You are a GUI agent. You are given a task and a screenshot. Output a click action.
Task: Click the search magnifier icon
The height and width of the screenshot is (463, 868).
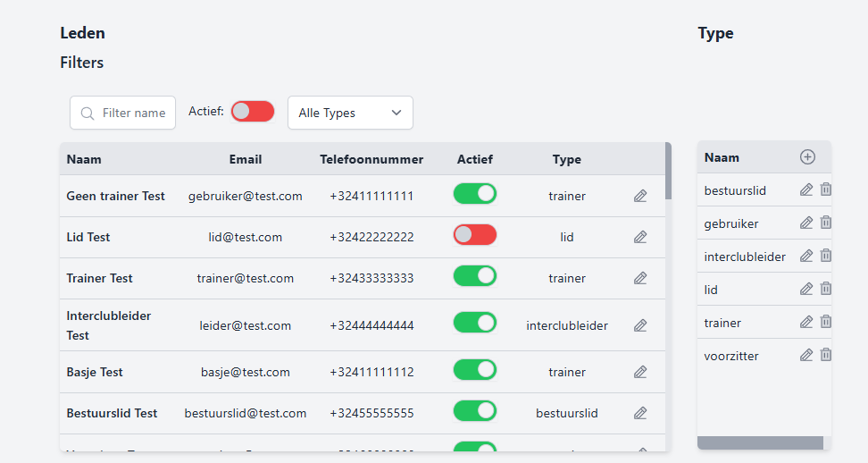click(x=87, y=113)
